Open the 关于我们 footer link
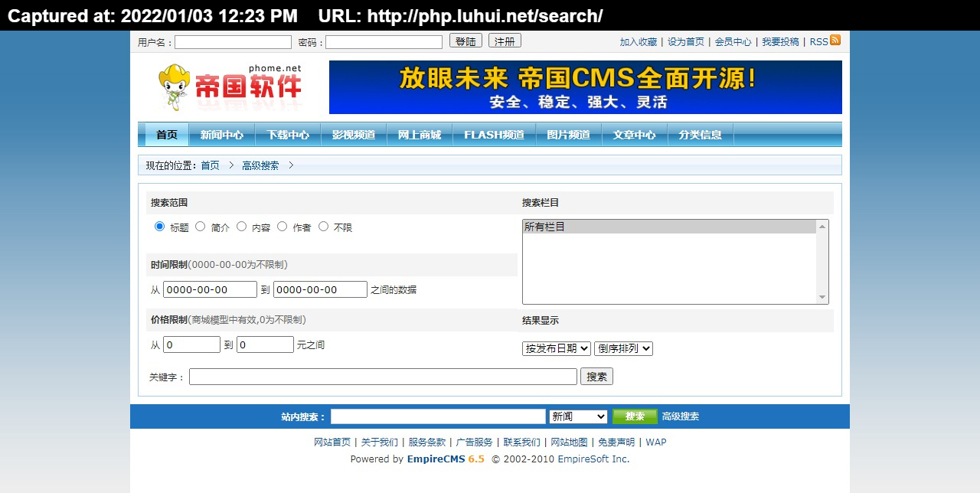Image resolution: width=980 pixels, height=493 pixels. tap(380, 442)
